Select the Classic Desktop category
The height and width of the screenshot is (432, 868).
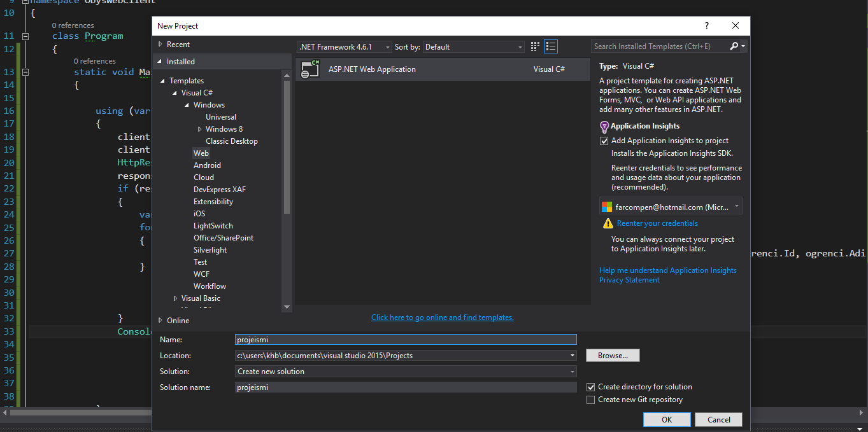[232, 141]
